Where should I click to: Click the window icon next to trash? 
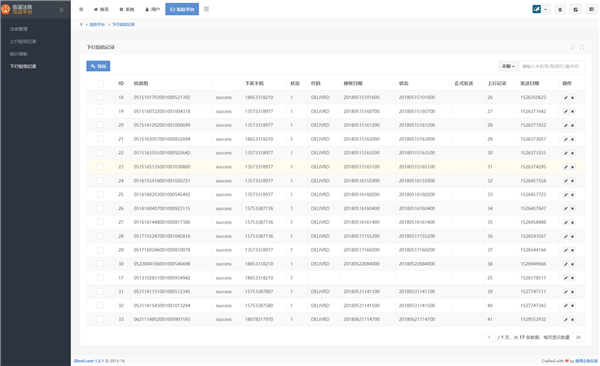tap(576, 10)
